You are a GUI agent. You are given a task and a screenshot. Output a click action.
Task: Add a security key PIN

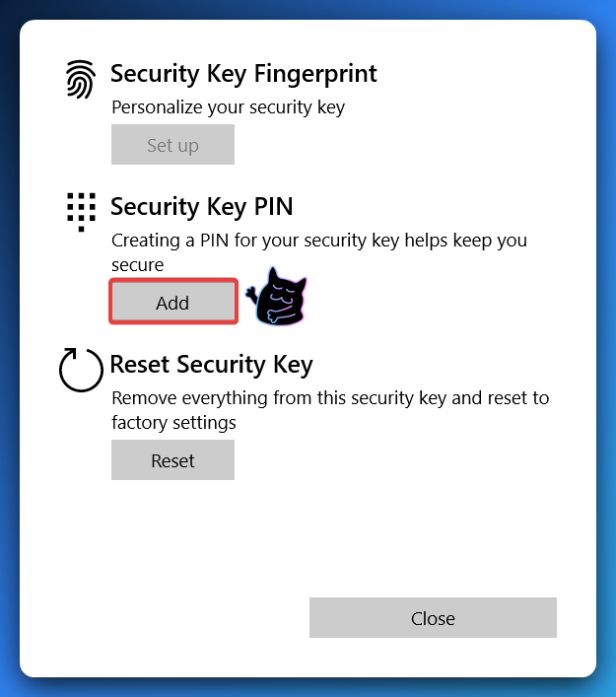[172, 303]
